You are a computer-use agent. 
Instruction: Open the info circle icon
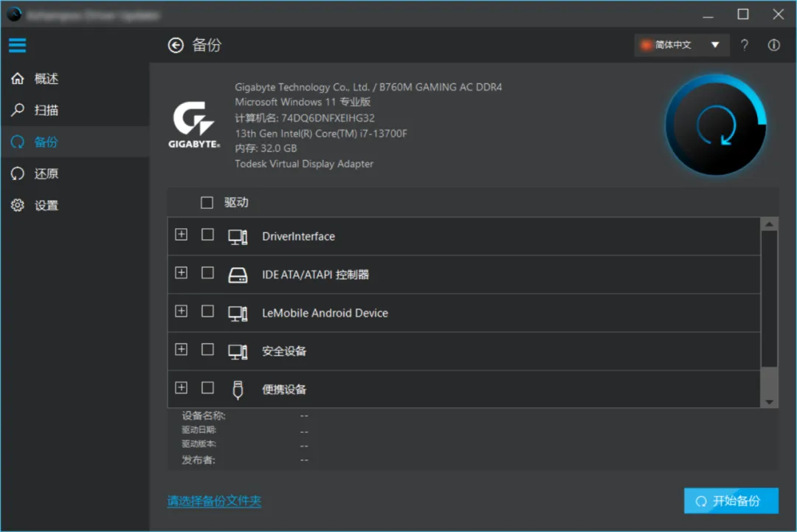[773, 45]
